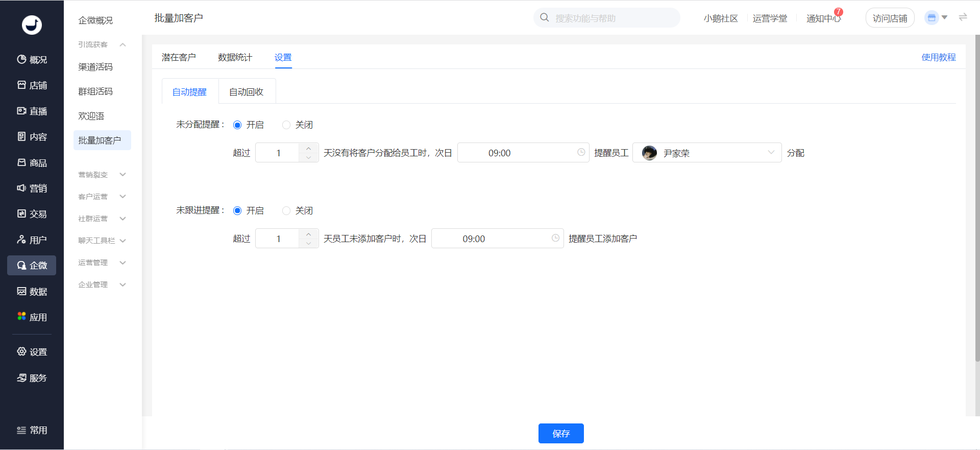Click the 未跟进提醒 09:00 time field

[x=498, y=239]
